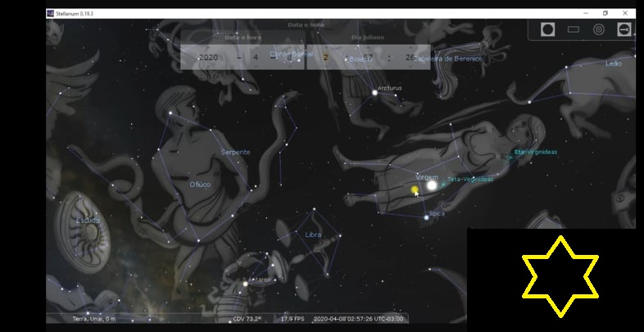Click the minutes field showing 57

(x=368, y=57)
